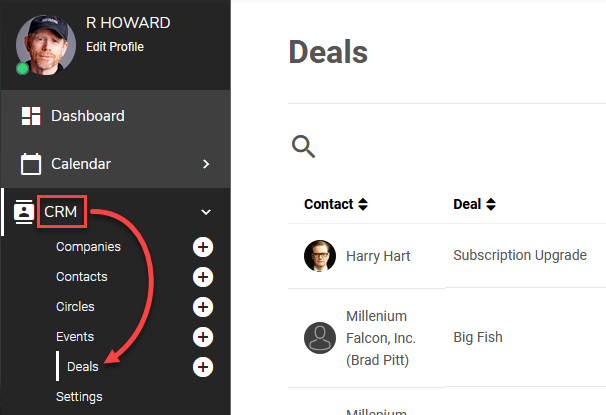Screen dimensions: 606x415
Task: Open the Companies menu item
Action: (x=89, y=247)
